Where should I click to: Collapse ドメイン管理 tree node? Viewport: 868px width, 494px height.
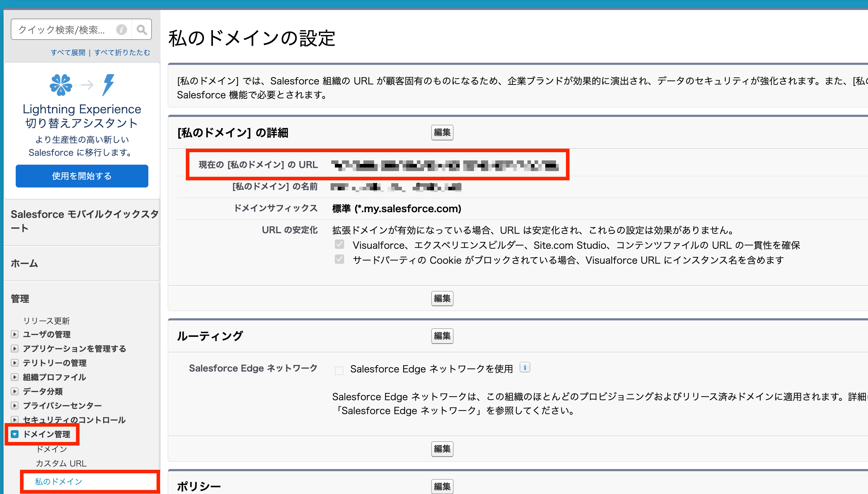coord(15,434)
